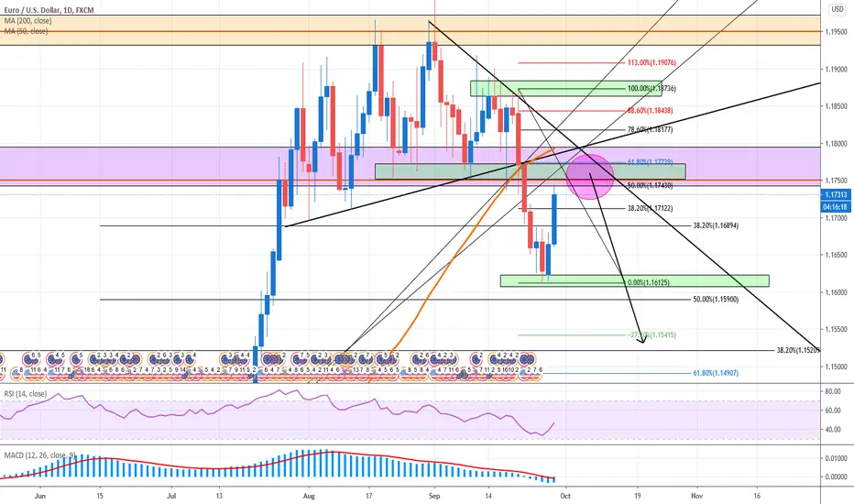
Task: Click the 88.60%(1.18438) Fibonacci label
Action: [x=650, y=111]
